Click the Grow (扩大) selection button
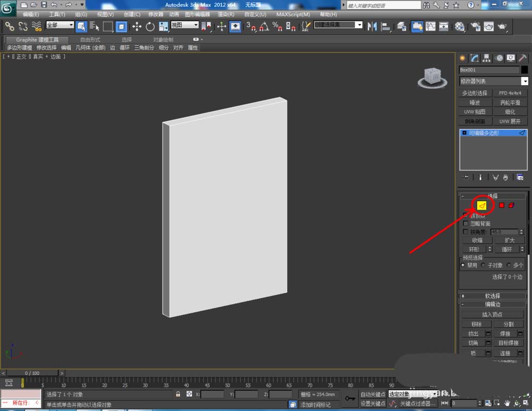 [x=509, y=240]
